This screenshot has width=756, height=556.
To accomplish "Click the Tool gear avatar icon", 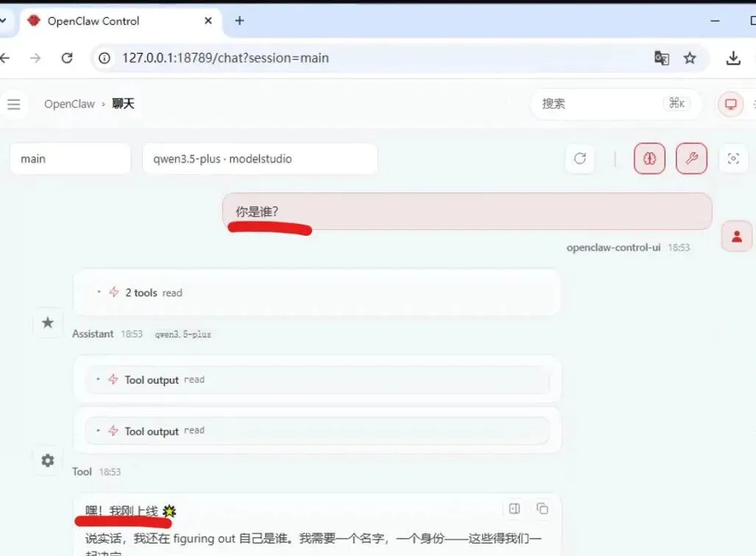I will pyautogui.click(x=48, y=460).
